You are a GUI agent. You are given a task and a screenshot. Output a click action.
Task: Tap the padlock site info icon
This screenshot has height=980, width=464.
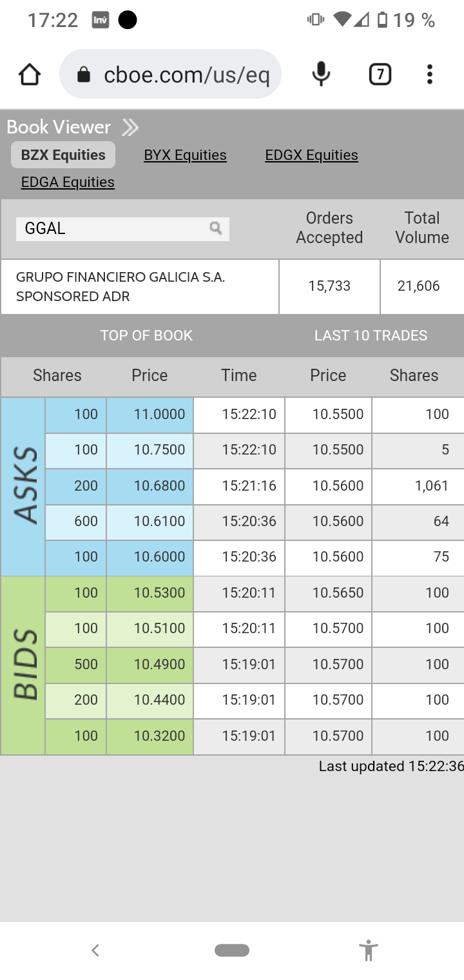[84, 75]
